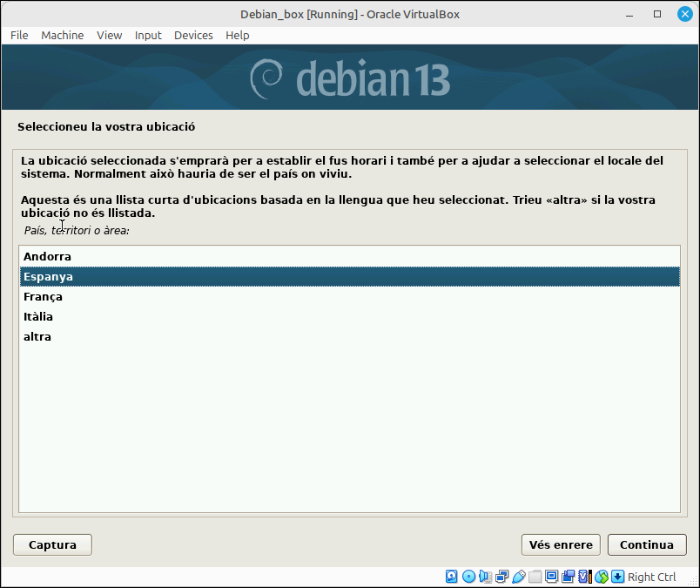
Task: Select the Espanya list entry
Action: (349, 276)
